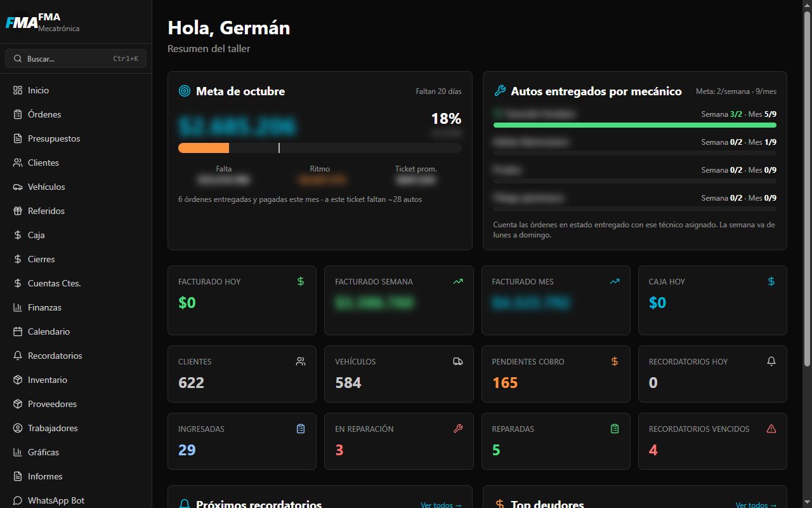812x508 pixels.
Task: Open the Facturado Semana card
Action: 398,300
